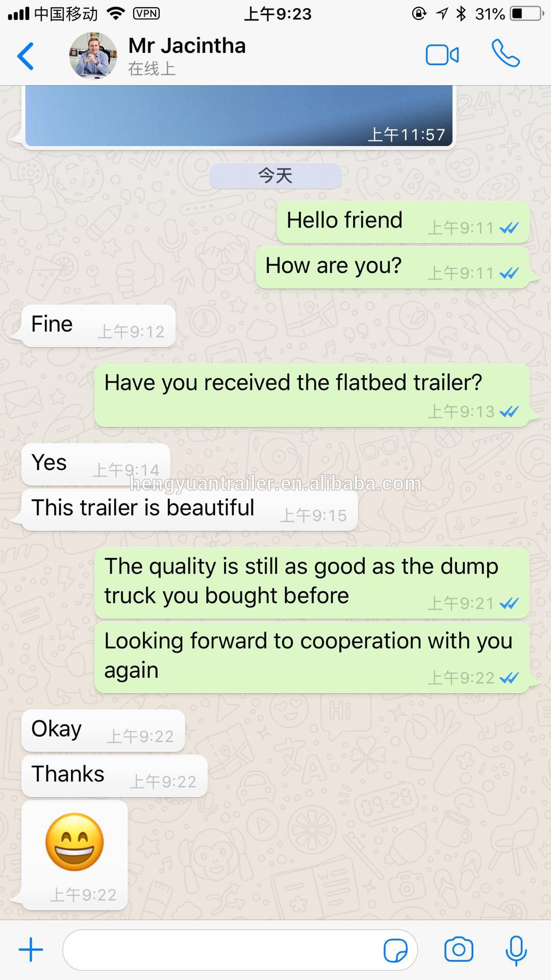This screenshot has height=980, width=551.
Task: Open the image message sent at 11:57
Action: [239, 116]
